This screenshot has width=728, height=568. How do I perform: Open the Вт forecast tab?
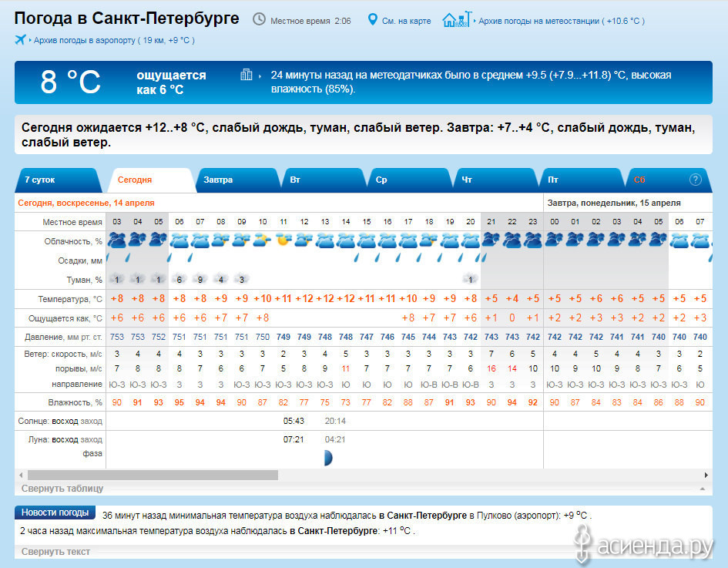tap(324, 180)
